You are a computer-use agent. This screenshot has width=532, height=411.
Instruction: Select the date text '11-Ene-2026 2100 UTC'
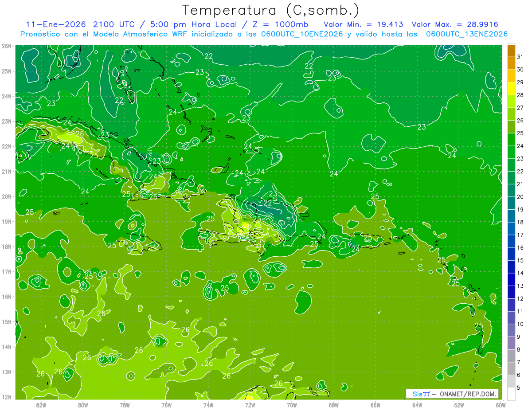click(80, 24)
